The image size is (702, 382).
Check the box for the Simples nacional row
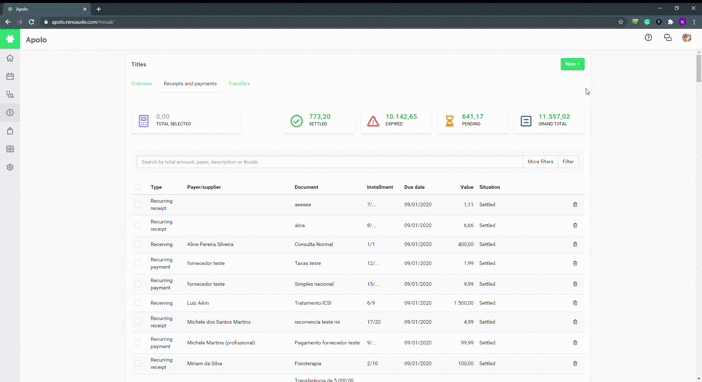tap(137, 284)
